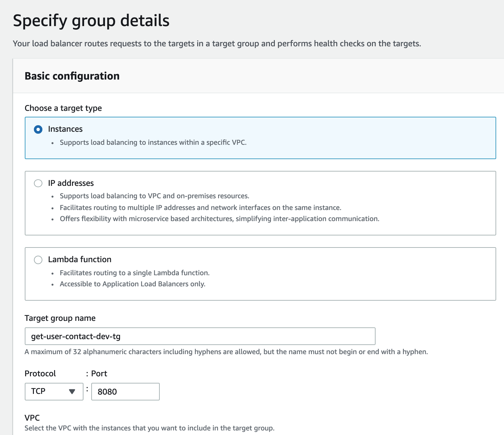Click the Target group name label
Image resolution: width=504 pixels, height=435 pixels.
60,318
